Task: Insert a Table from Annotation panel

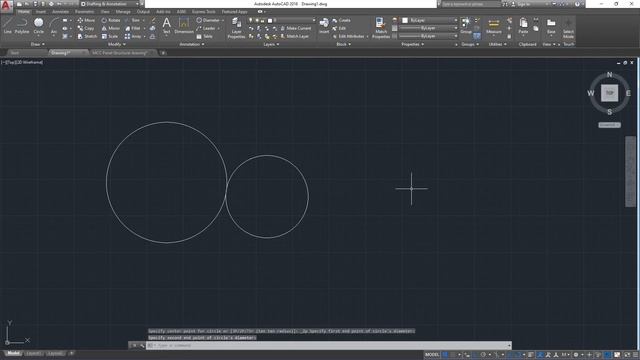Action: click(x=204, y=36)
